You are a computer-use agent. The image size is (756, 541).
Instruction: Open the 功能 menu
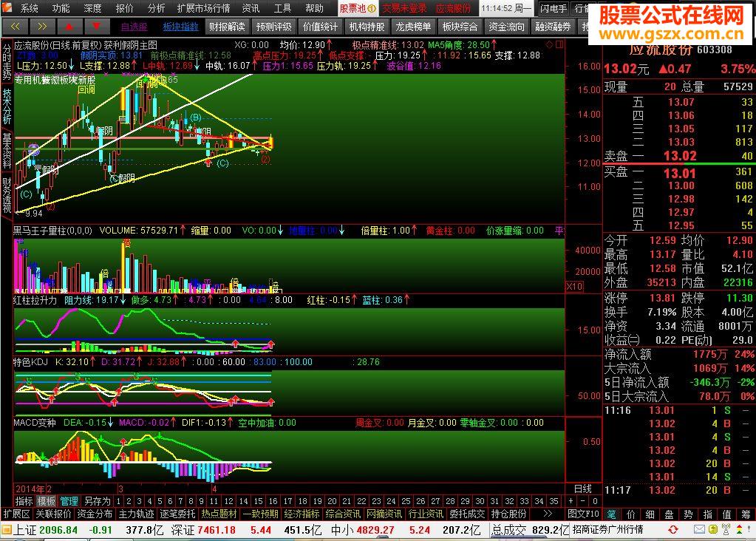[61, 8]
